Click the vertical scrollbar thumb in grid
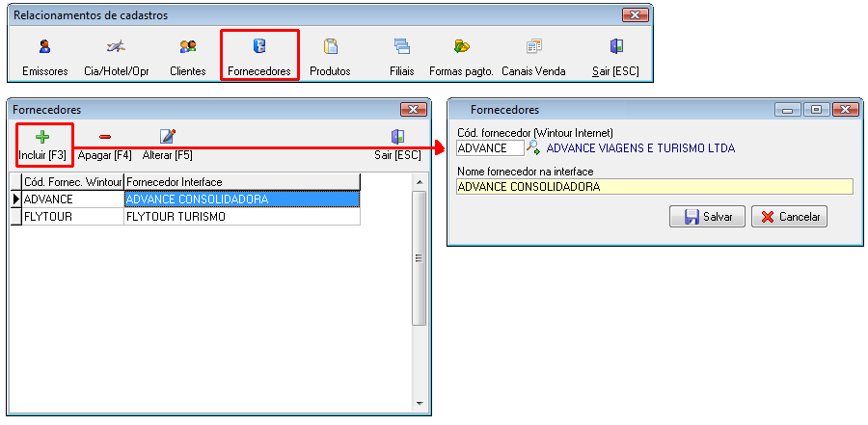 pyautogui.click(x=420, y=258)
